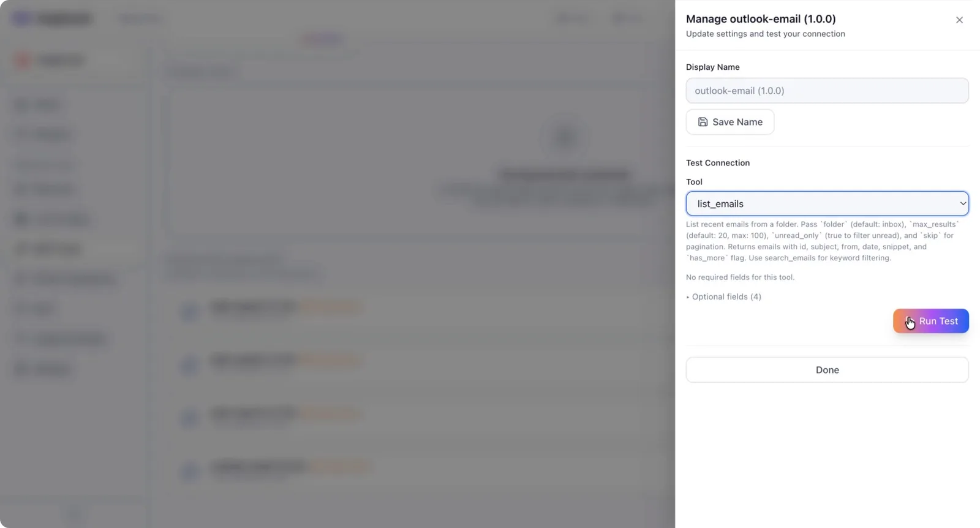Click the Display Name input field
980x528 pixels.
[x=827, y=91]
